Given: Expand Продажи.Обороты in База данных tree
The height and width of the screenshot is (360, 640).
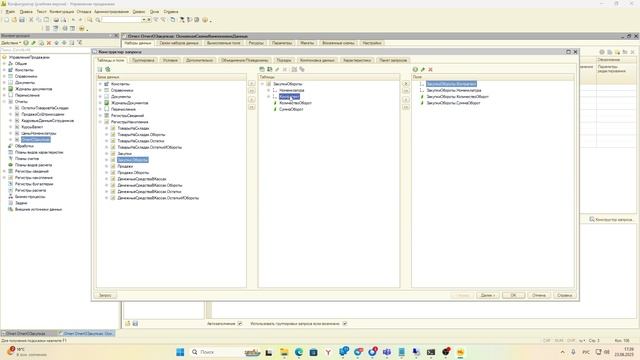Looking at the screenshot, I should click(x=107, y=173).
